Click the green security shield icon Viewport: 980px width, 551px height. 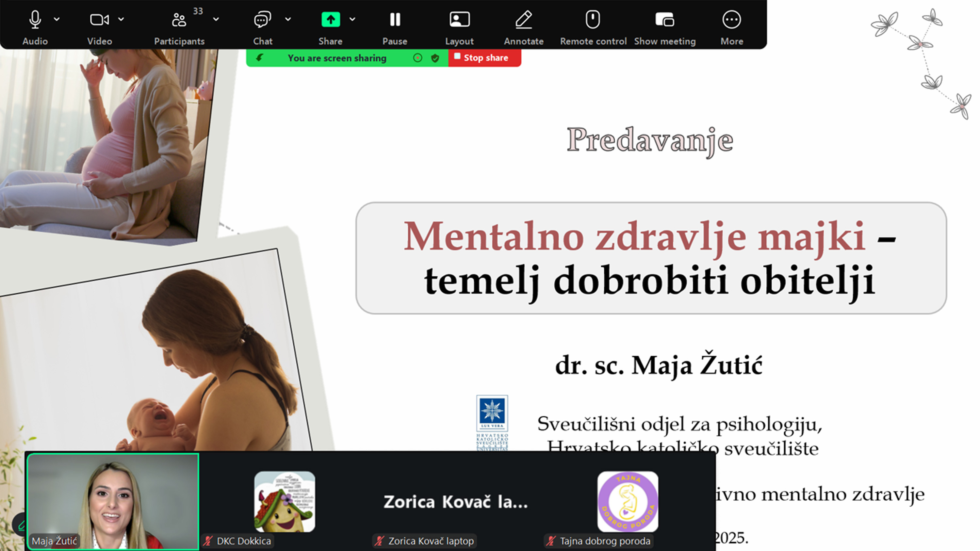(435, 58)
